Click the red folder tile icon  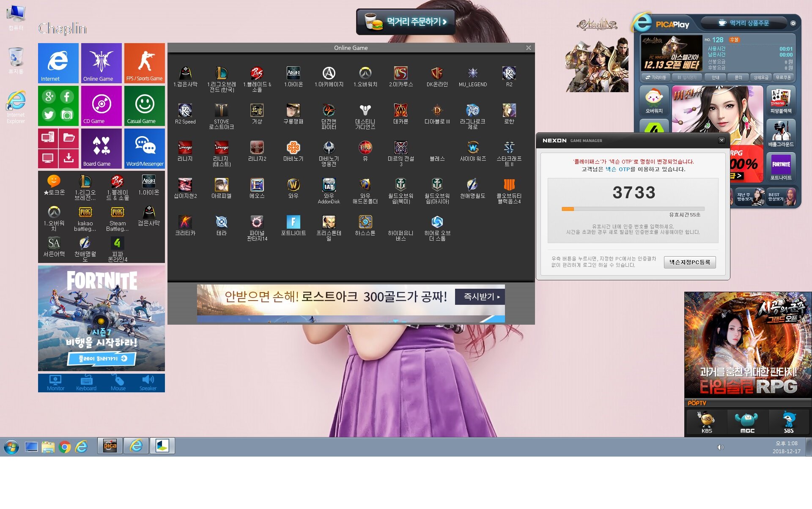tap(69, 138)
